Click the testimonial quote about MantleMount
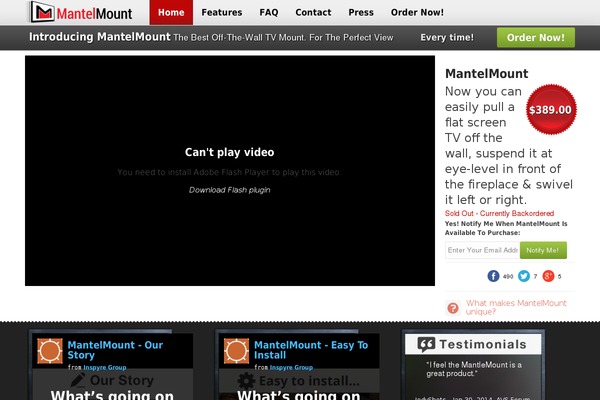Image resolution: width=600 pixels, height=400 pixels. (x=474, y=369)
